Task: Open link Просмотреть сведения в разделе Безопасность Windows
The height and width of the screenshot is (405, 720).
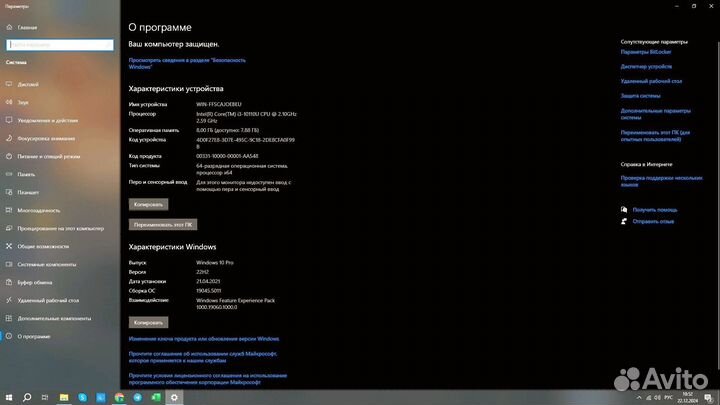Action: pyautogui.click(x=187, y=63)
